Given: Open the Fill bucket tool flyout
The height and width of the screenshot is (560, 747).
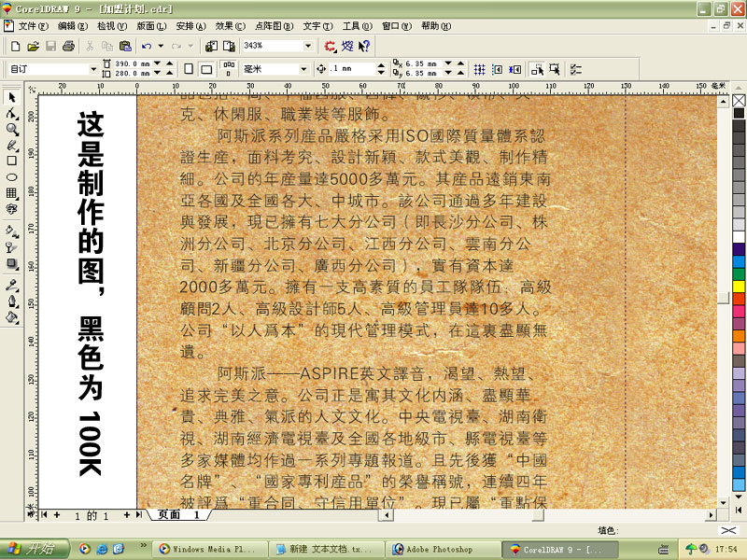Looking at the screenshot, I should (12, 317).
